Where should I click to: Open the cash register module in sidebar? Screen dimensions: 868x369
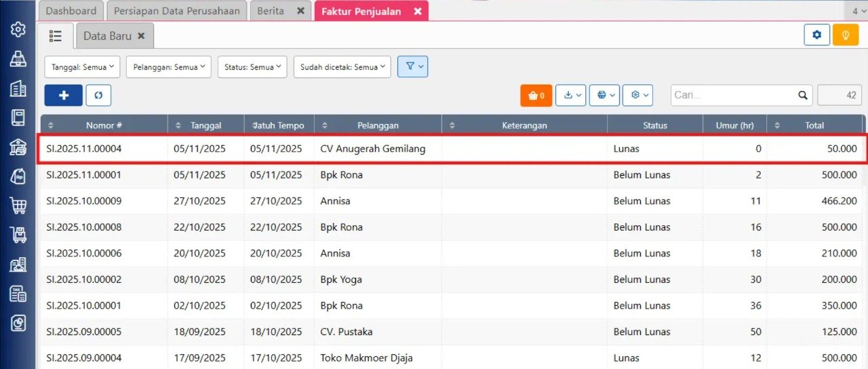pos(18,59)
